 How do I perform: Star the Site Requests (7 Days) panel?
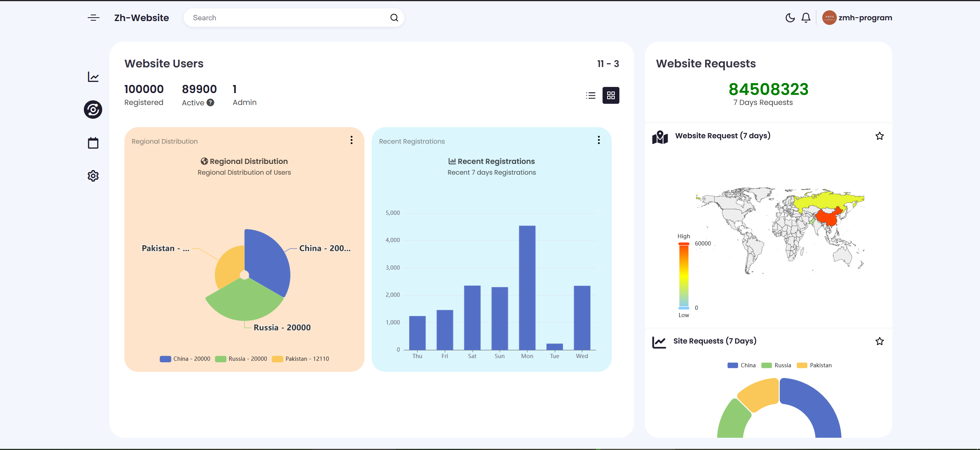tap(879, 342)
